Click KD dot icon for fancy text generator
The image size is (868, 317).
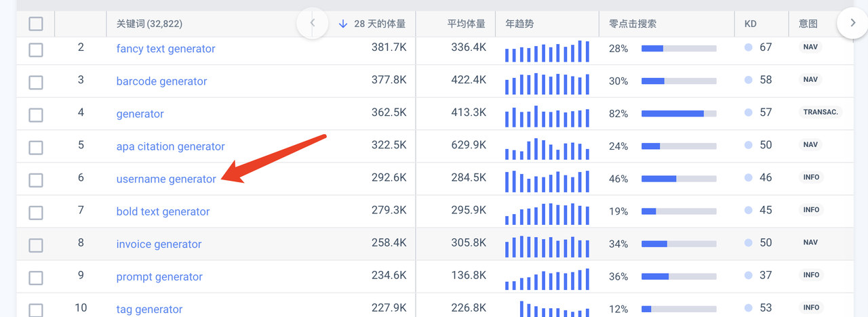point(749,47)
